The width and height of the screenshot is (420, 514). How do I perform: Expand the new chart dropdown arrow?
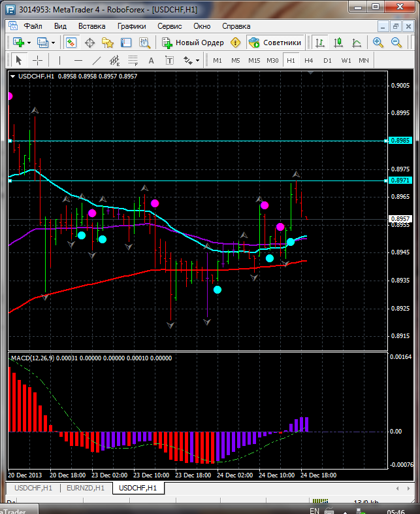click(29, 43)
